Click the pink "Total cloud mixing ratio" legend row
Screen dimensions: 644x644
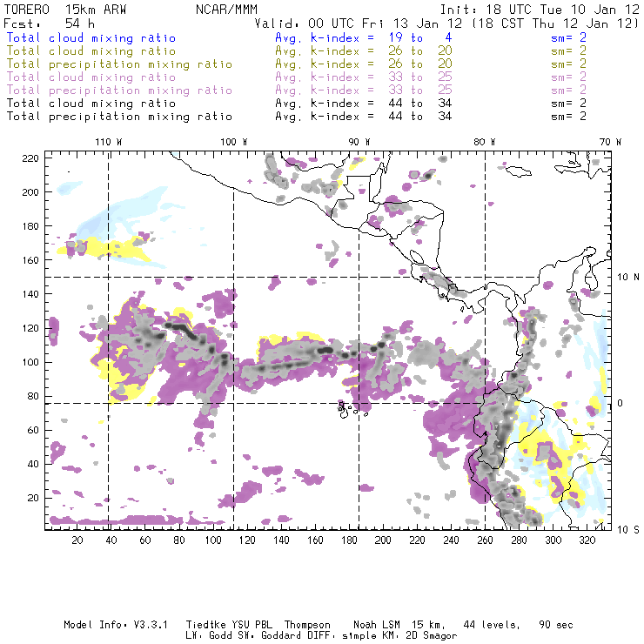coord(91,77)
